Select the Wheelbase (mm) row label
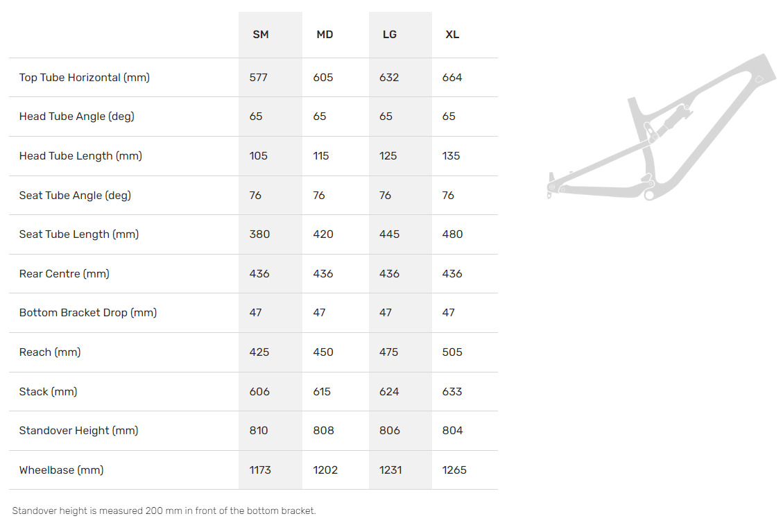The image size is (783, 532). coord(62,470)
